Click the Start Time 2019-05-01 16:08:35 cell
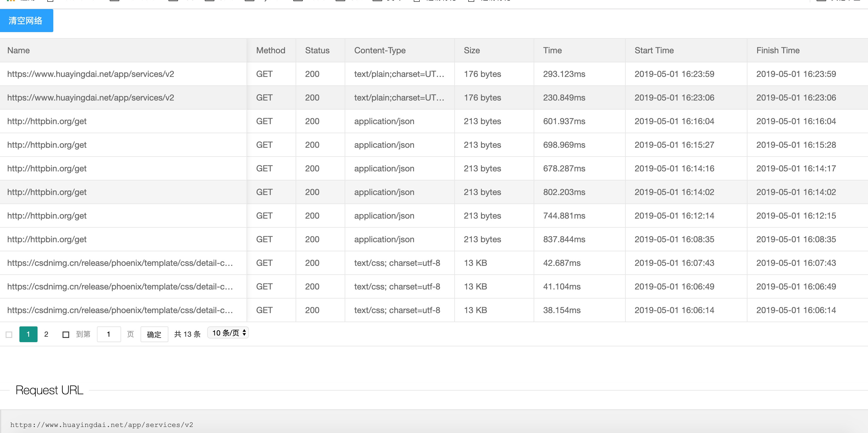868x433 pixels. pyautogui.click(x=686, y=239)
